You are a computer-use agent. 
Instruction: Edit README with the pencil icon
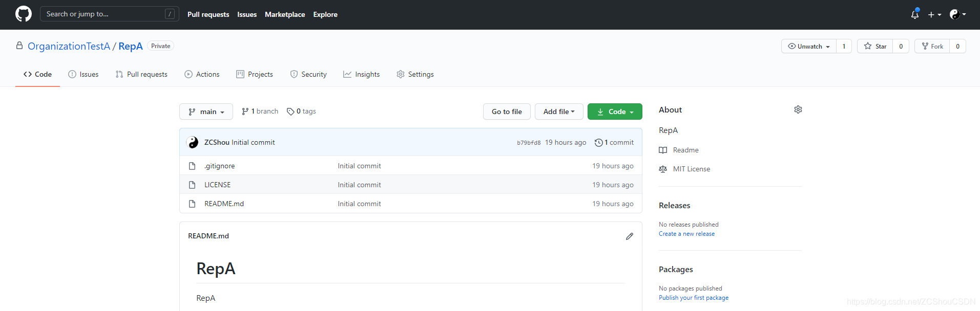click(x=630, y=236)
